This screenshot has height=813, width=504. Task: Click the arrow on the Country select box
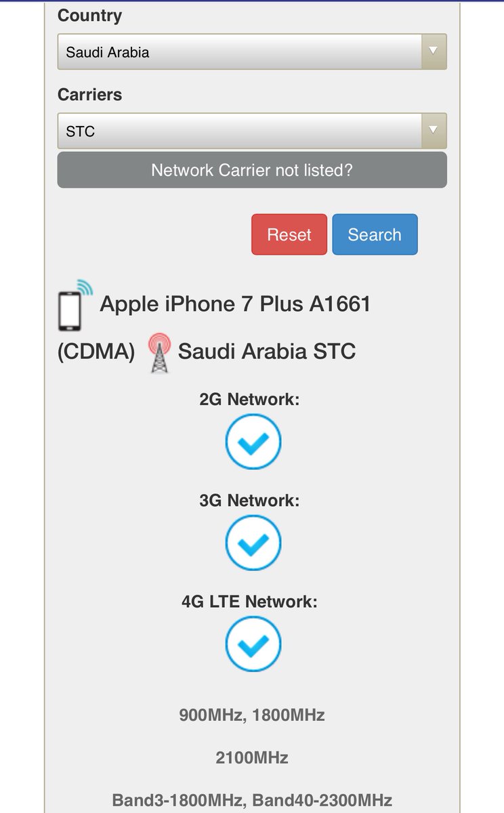click(434, 52)
